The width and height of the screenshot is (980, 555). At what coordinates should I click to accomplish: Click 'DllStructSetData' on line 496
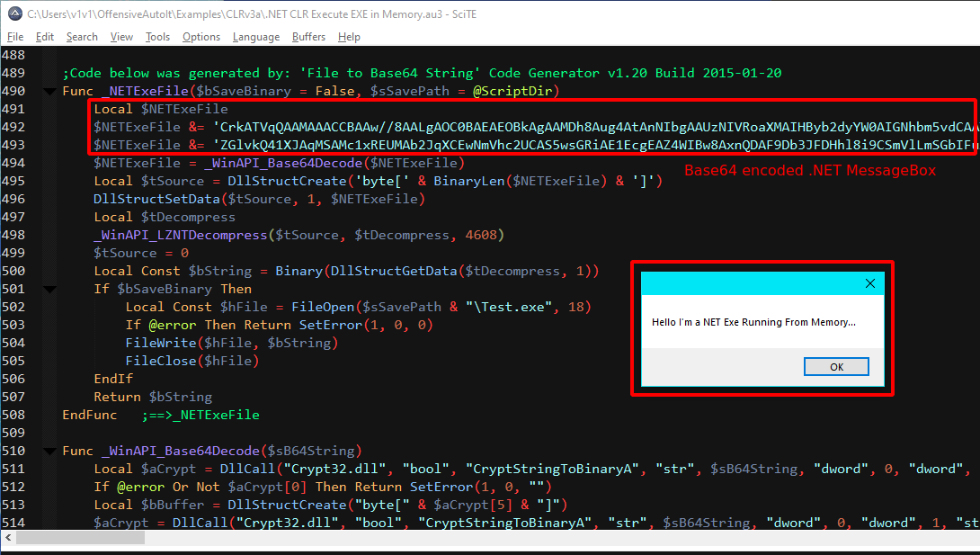pos(156,200)
